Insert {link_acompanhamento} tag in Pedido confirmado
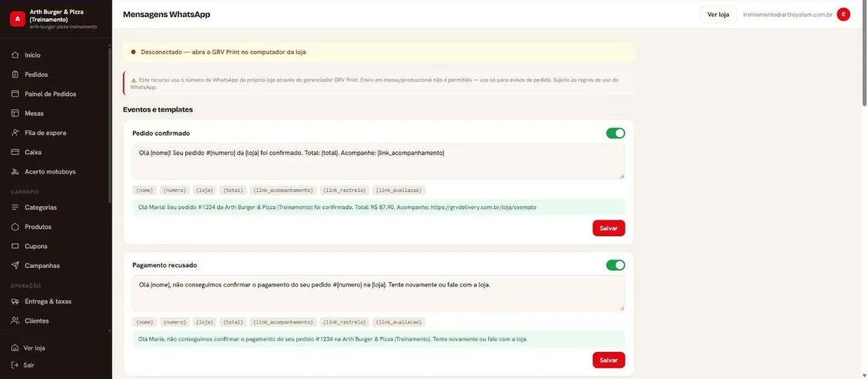The image size is (868, 379). (x=283, y=191)
